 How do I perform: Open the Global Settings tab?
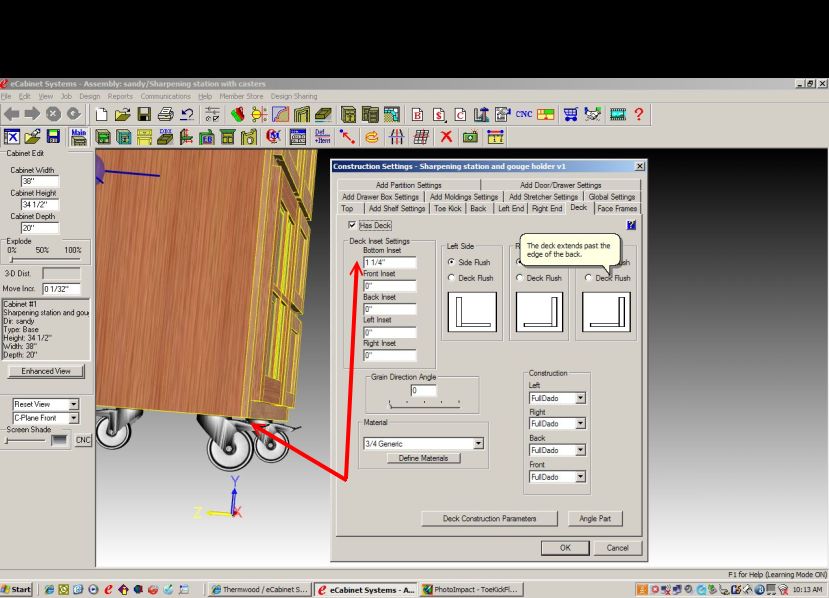[612, 197]
